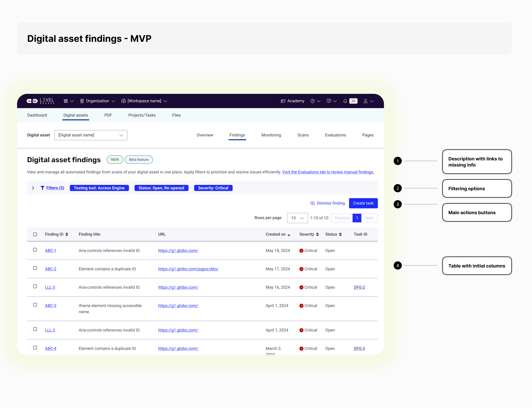Click the notification bell icon
The height and width of the screenshot is (408, 532).
pyautogui.click(x=345, y=101)
